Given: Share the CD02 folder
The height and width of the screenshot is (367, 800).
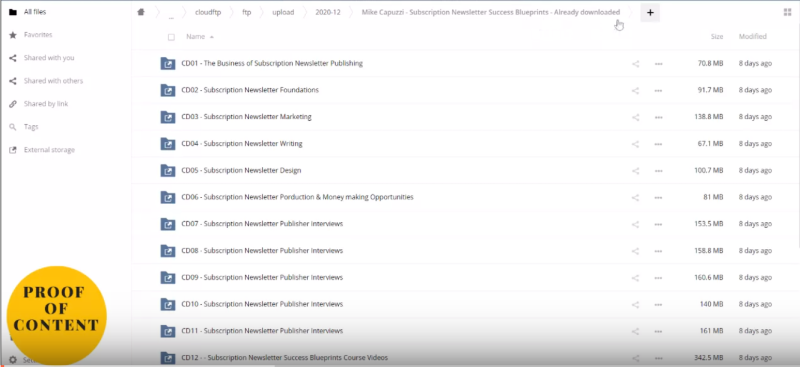Looking at the screenshot, I should (636, 90).
